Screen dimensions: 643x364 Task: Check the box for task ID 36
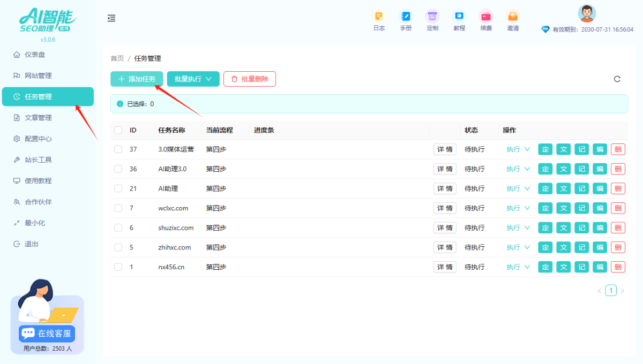pos(118,169)
